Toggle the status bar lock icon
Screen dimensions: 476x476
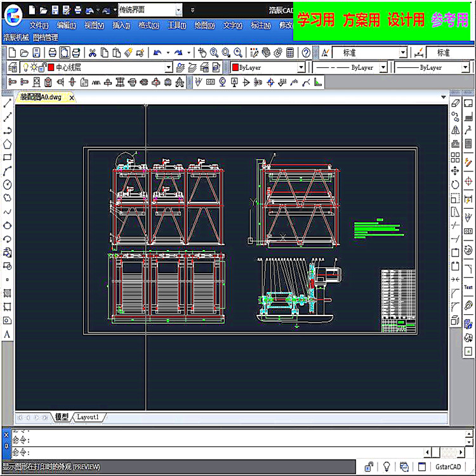pyautogui.click(x=369, y=466)
